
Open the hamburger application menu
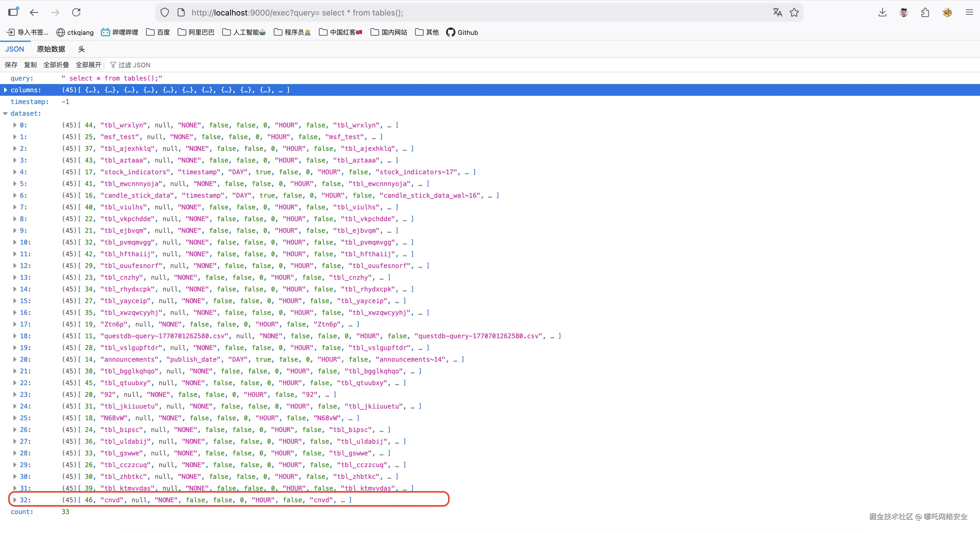[x=969, y=13]
